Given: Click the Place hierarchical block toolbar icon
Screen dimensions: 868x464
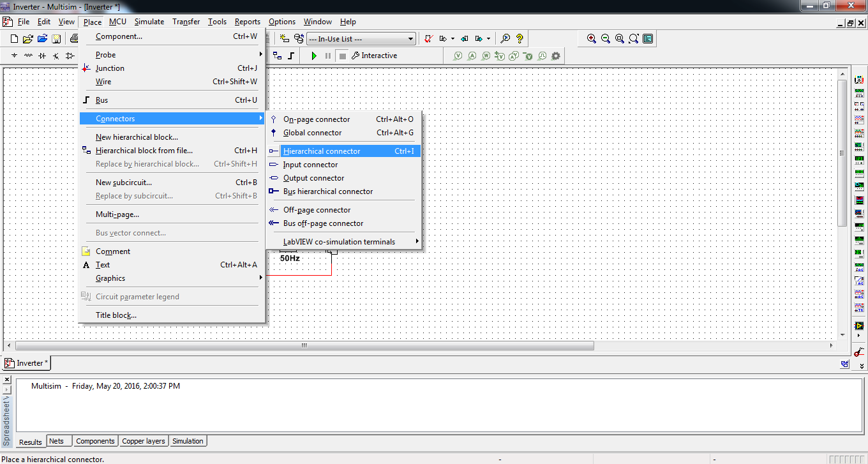Looking at the screenshot, I should pyautogui.click(x=277, y=56).
